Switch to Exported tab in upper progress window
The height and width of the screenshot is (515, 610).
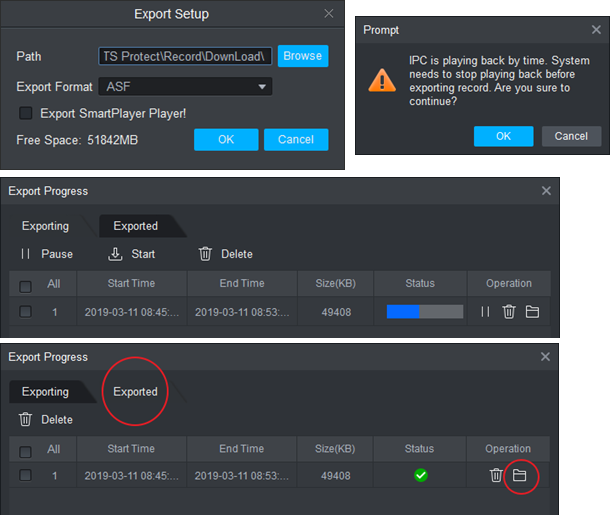135,226
